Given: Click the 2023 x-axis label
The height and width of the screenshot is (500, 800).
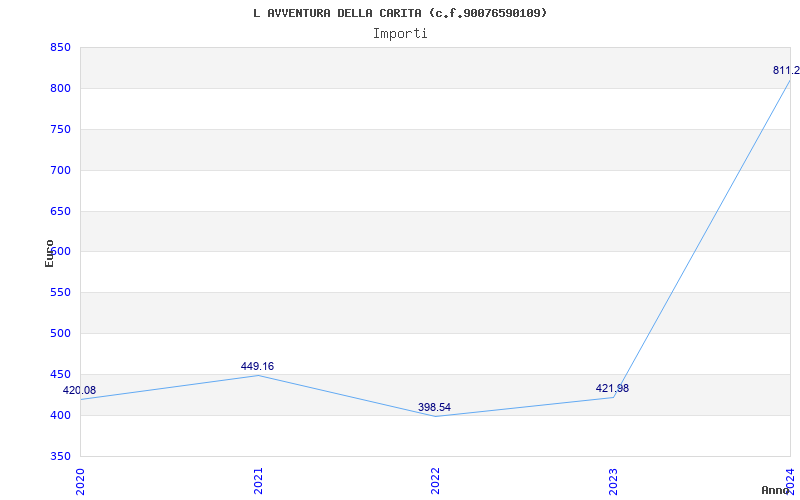Looking at the screenshot, I should tap(613, 481).
